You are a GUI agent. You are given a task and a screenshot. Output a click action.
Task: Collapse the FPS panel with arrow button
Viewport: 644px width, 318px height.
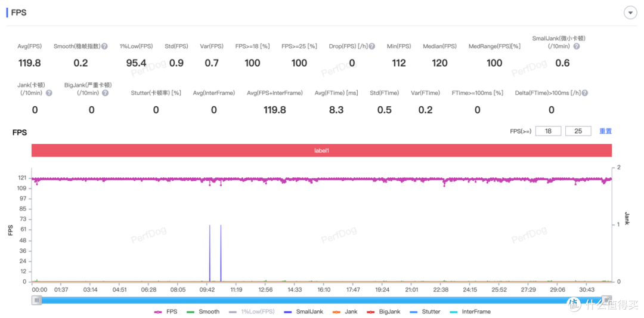click(629, 13)
